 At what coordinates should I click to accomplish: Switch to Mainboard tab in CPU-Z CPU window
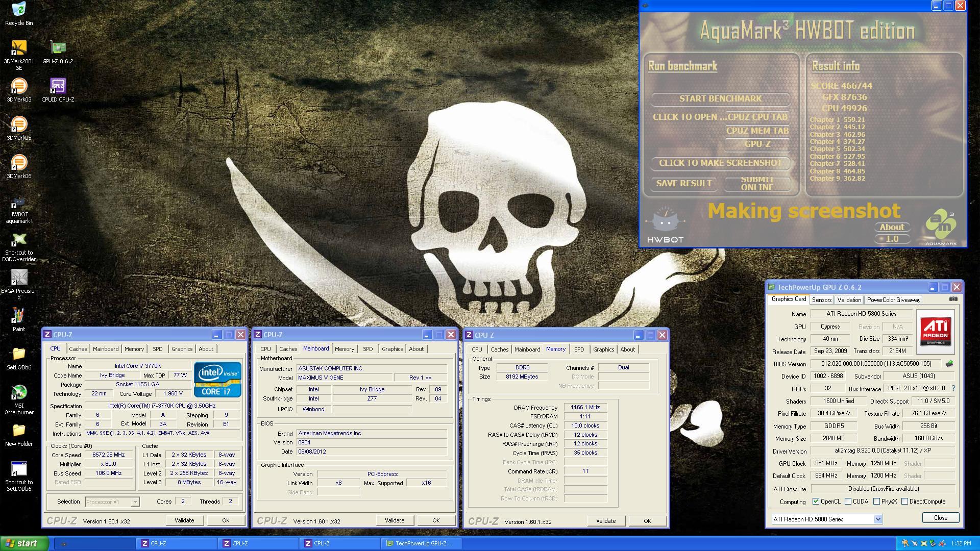pyautogui.click(x=106, y=349)
